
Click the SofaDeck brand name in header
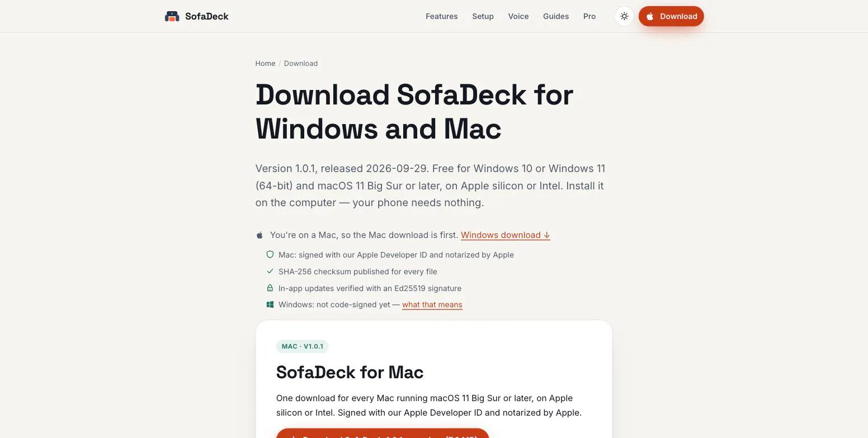207,16
